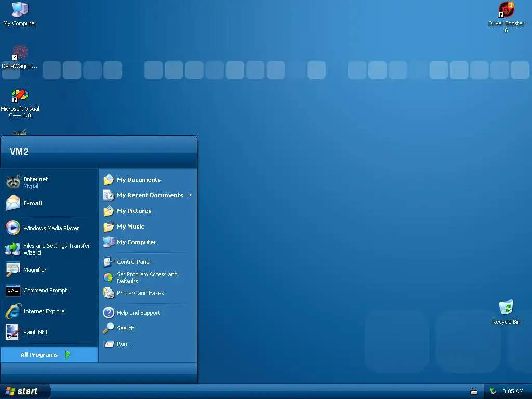Expand All Programs green arrow
Viewport: 532px width, 399px height.
coord(68,354)
